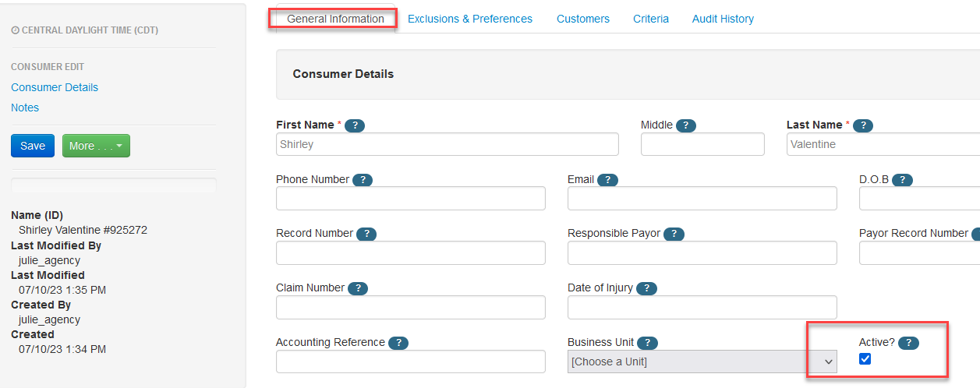
Task: Click clock icon beside Central Daylight Time
Action: click(15, 30)
